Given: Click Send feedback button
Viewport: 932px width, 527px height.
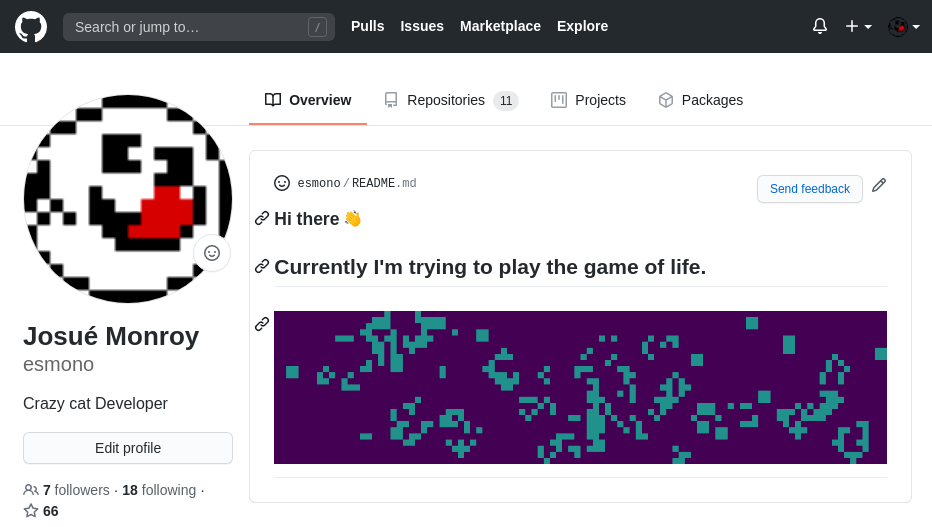Looking at the screenshot, I should click(810, 189).
